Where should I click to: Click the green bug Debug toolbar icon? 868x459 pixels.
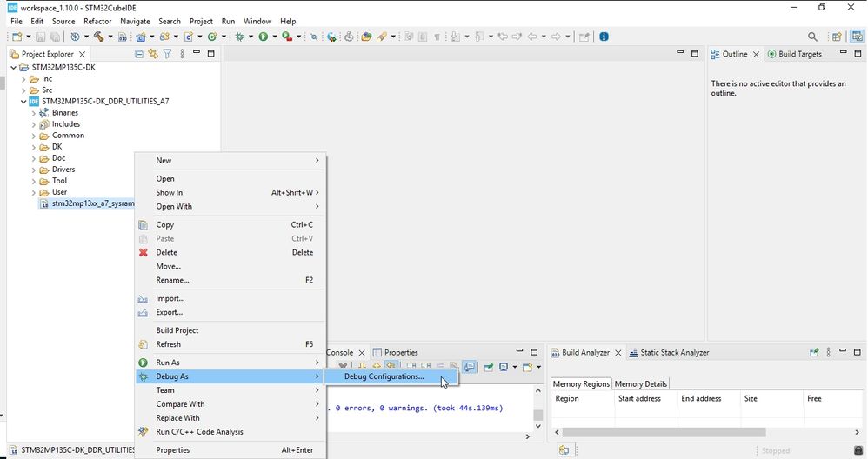point(240,37)
